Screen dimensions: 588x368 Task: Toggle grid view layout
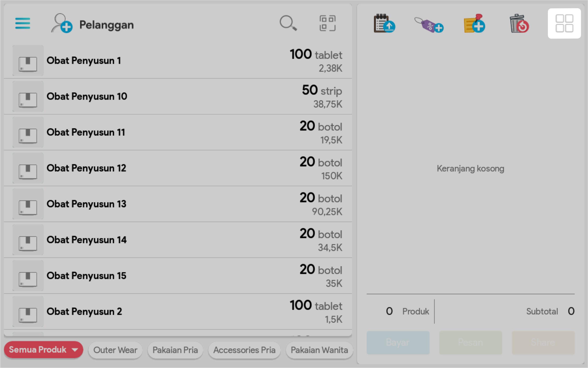point(564,24)
